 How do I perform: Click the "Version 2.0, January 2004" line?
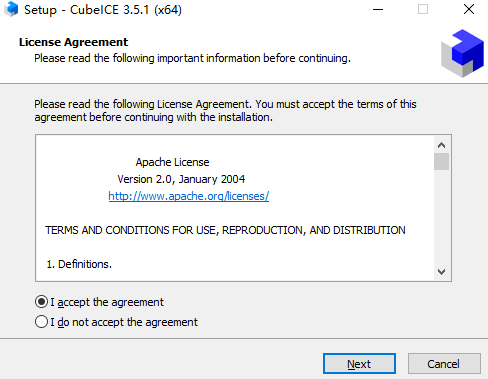click(181, 179)
